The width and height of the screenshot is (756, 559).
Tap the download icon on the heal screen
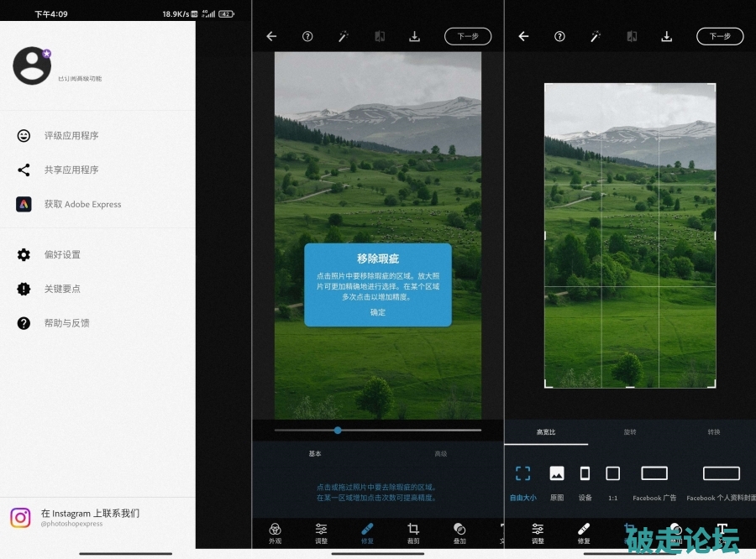click(x=414, y=36)
